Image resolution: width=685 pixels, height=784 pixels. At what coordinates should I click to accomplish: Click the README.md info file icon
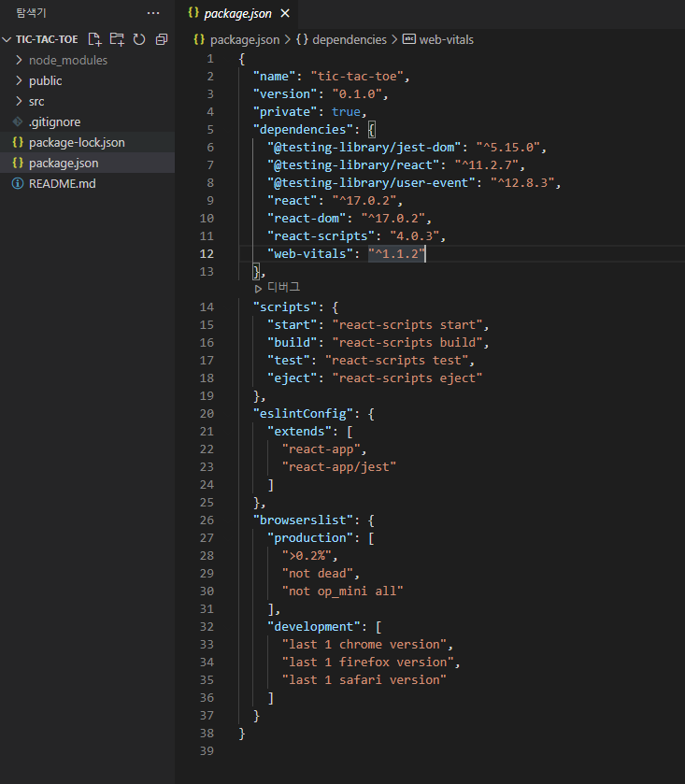click(x=18, y=183)
